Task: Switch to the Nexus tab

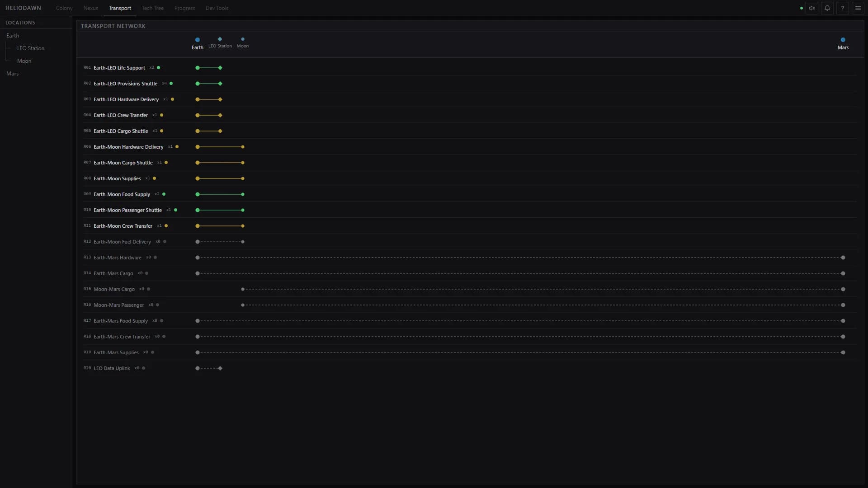Action: (x=90, y=8)
